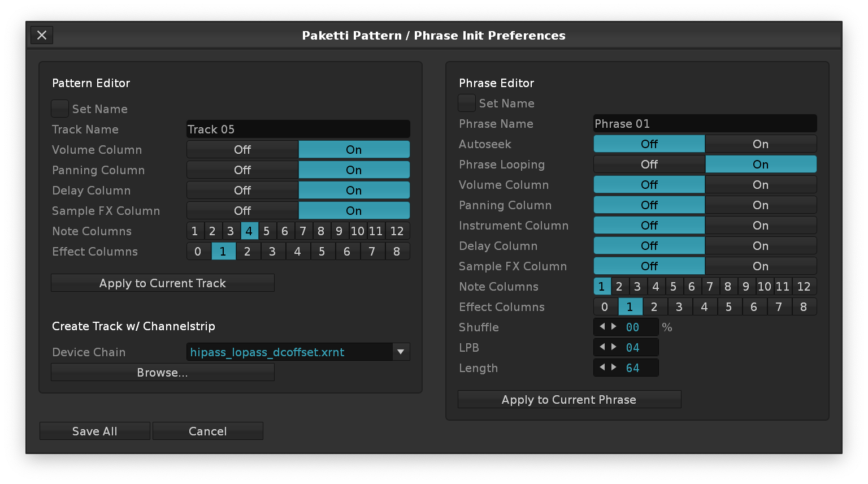Click the Shuffle decrease arrow
This screenshot has height=484, width=868.
602,327
